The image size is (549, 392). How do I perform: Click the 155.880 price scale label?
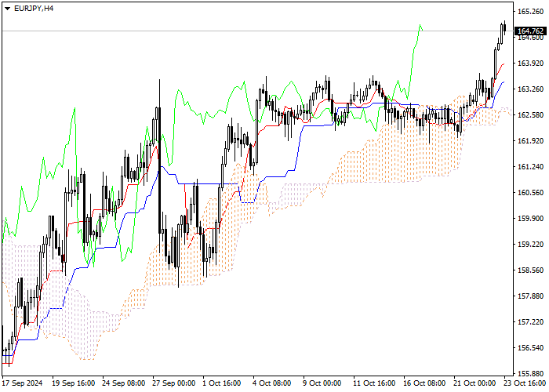530,374
